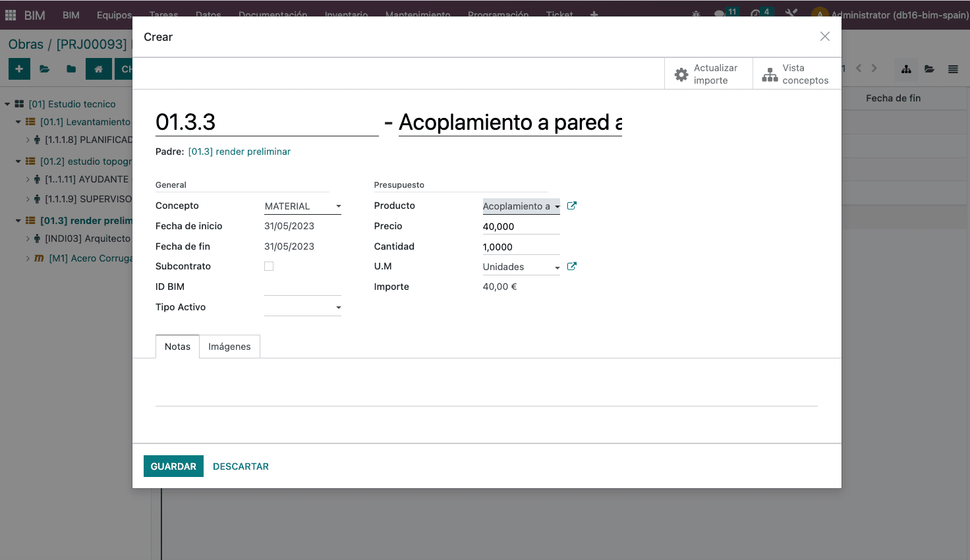Edit the Cantidad field 1,0000
The width and height of the screenshot is (970, 560).
521,247
